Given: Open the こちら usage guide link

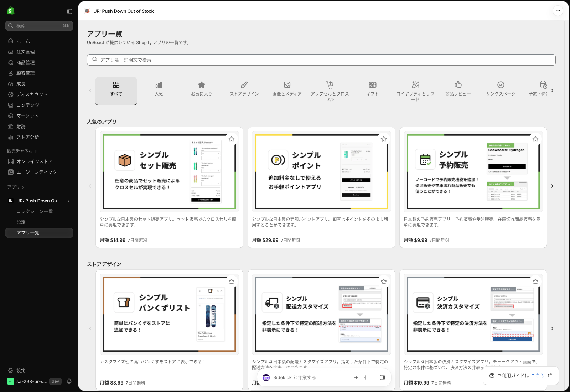Looking at the screenshot, I should point(538,376).
